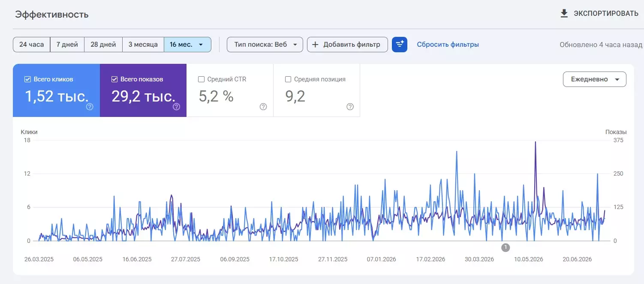Image resolution: width=644 pixels, height=284 pixels.
Task: Click the Показы axis label
Action: pos(616,132)
